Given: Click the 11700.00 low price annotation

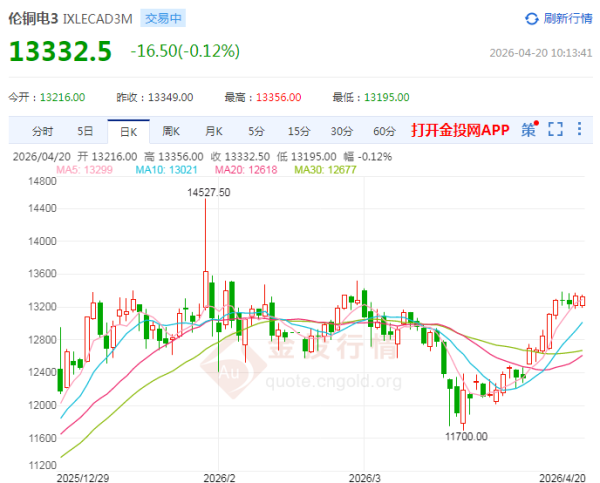Looking at the screenshot, I should [x=466, y=436].
